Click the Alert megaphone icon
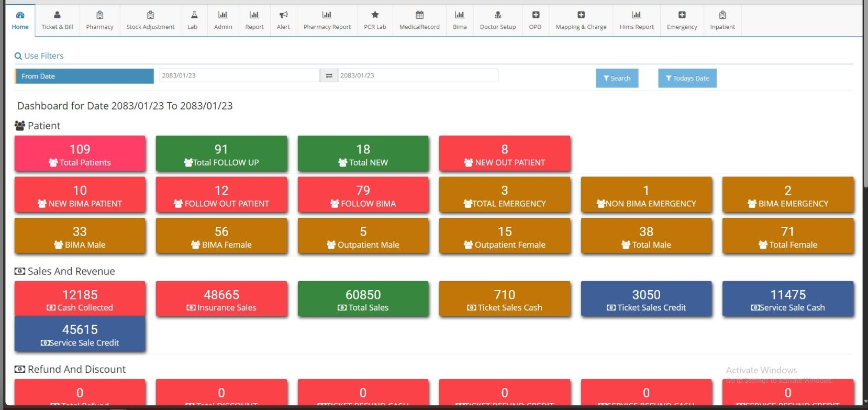Screen dimensions: 868x410 (283, 15)
